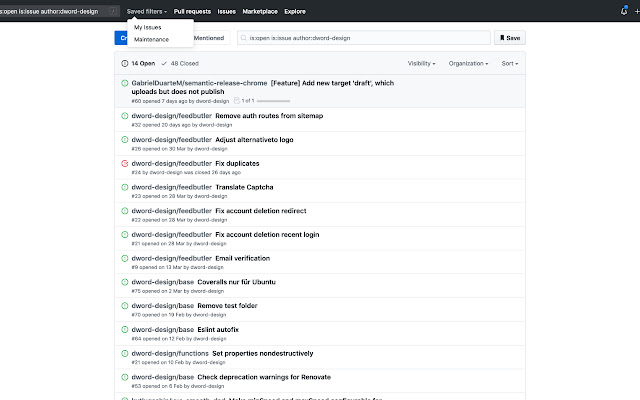Click open-issue icon beside Email verification
The width and height of the screenshot is (640, 400).
point(125,257)
